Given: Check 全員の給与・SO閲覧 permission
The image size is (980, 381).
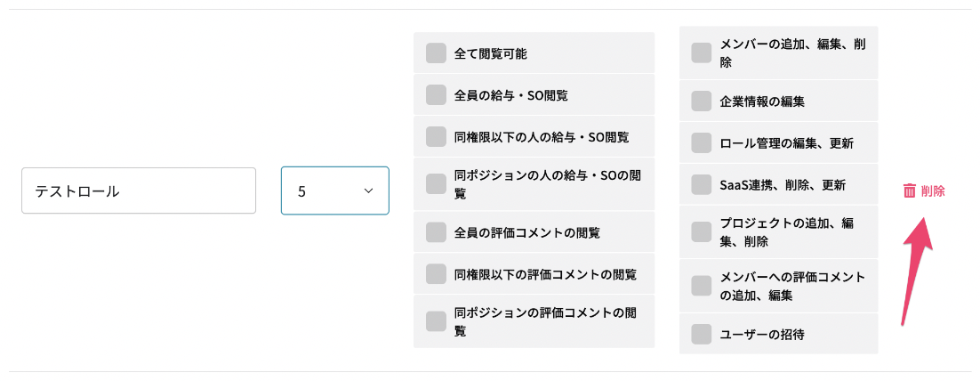Looking at the screenshot, I should 436,95.
